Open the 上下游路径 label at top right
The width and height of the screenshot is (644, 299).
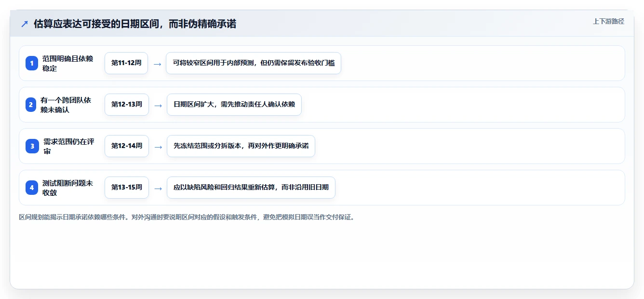tap(608, 21)
